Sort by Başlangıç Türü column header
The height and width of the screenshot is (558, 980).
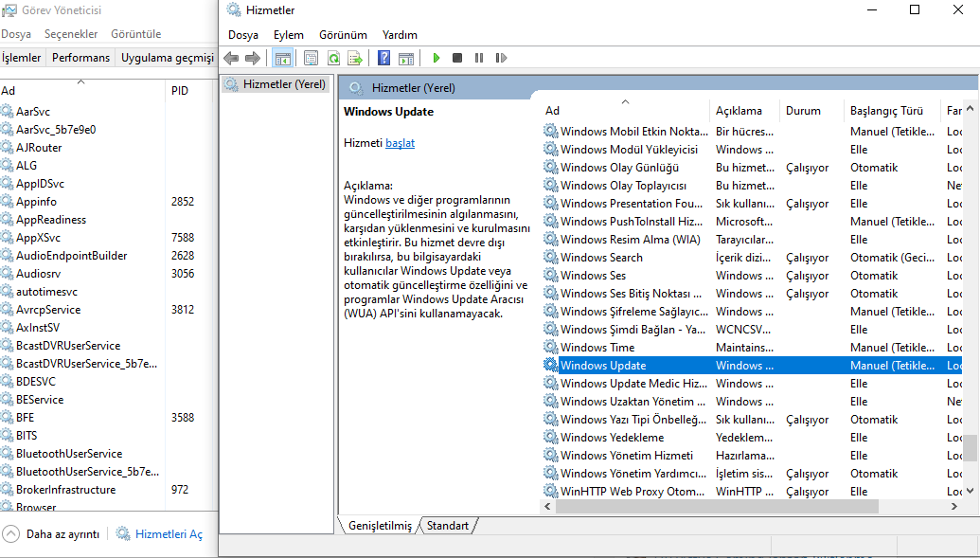tap(892, 111)
